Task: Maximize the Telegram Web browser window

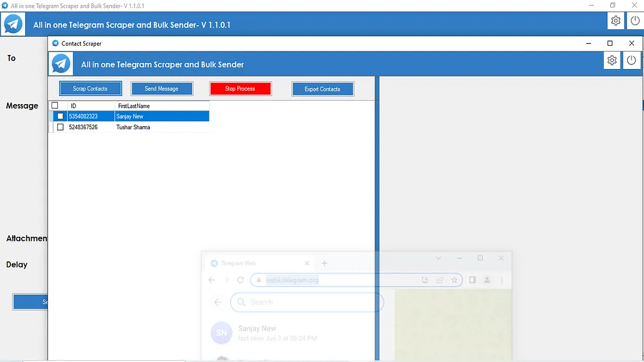Action: [x=480, y=258]
